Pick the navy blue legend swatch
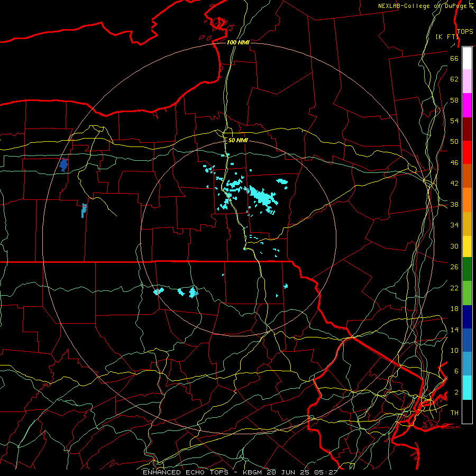Screen dimensions: 476x476 click(467, 317)
